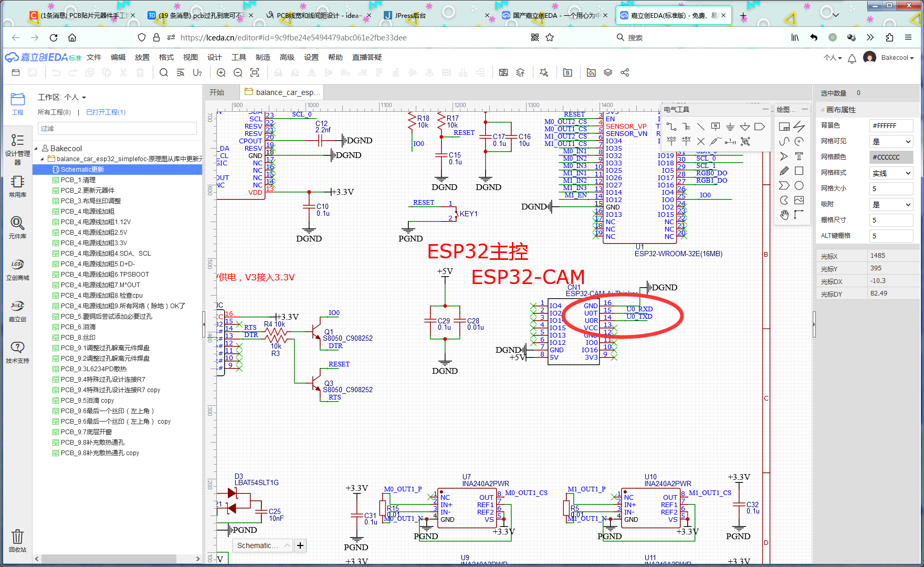Select the Text tool in drawing tools
Viewport: 924px width, 567px height.
point(799,156)
